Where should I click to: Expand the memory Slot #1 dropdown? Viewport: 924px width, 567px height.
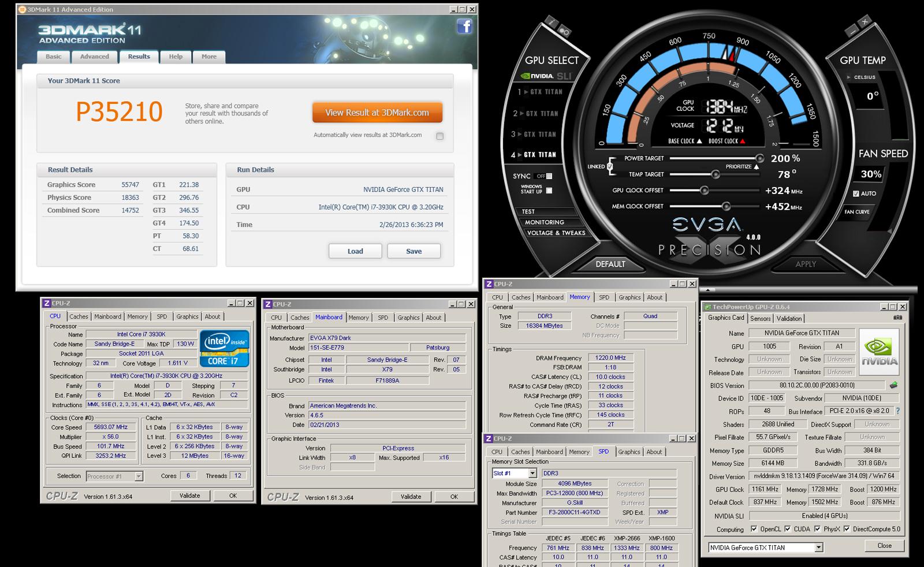532,473
